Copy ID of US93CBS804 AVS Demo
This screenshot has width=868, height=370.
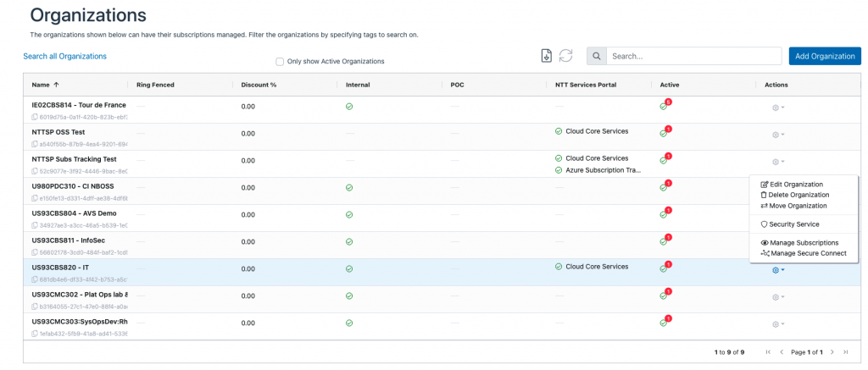[x=35, y=225]
